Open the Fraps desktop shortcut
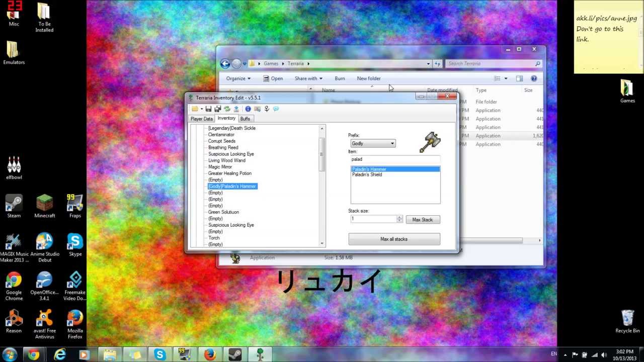 tap(75, 206)
